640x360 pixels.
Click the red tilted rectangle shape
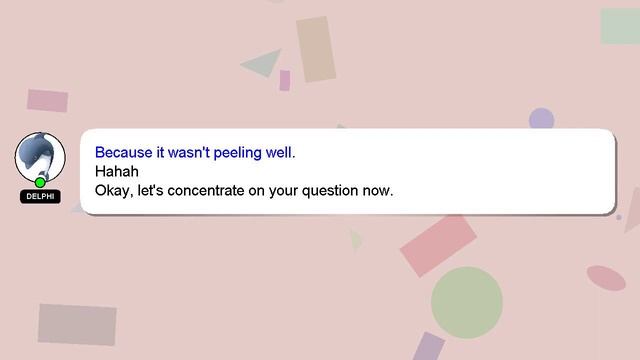pyautogui.click(x=438, y=246)
